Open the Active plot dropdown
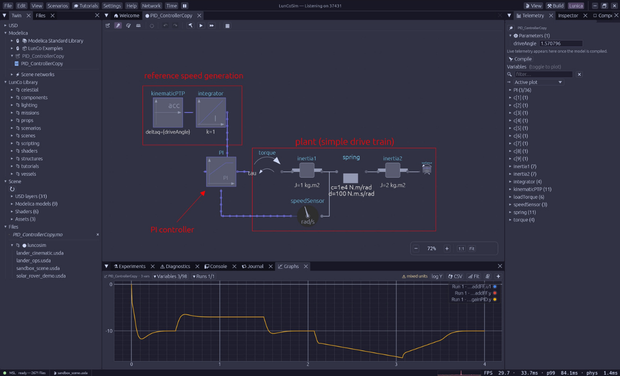This screenshot has width=620, height=376. [x=538, y=82]
